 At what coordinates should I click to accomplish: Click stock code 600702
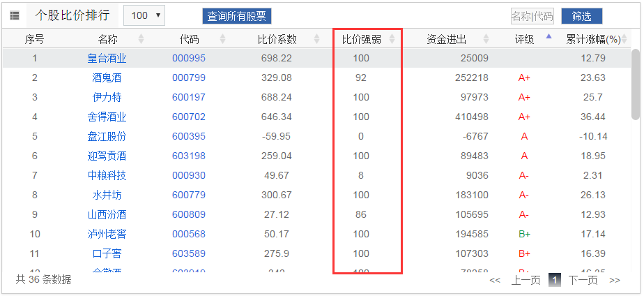[189, 117]
